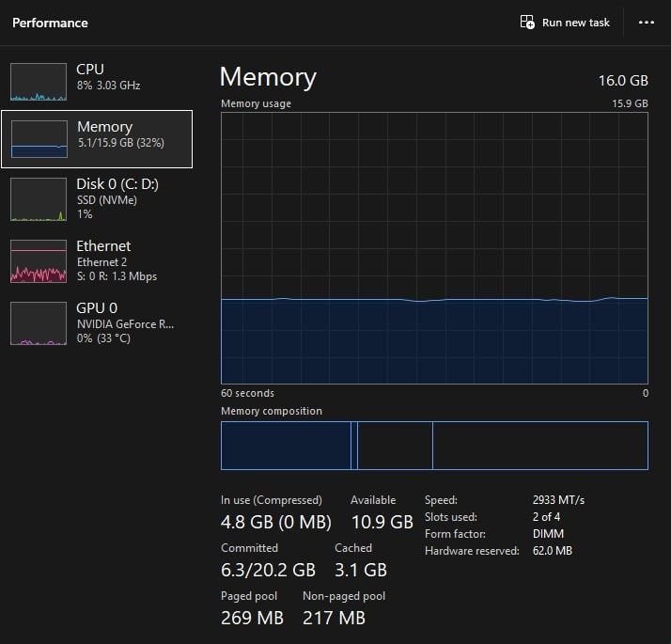This screenshot has height=644, width=671.
Task: Click the In use segment of memory composition
Action: (x=286, y=446)
